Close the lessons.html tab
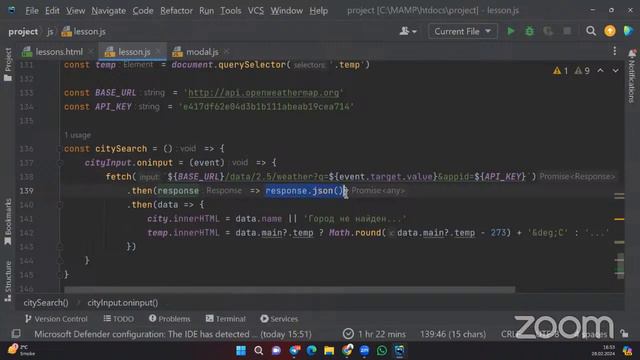This screenshot has width=640, height=360. pos(90,52)
